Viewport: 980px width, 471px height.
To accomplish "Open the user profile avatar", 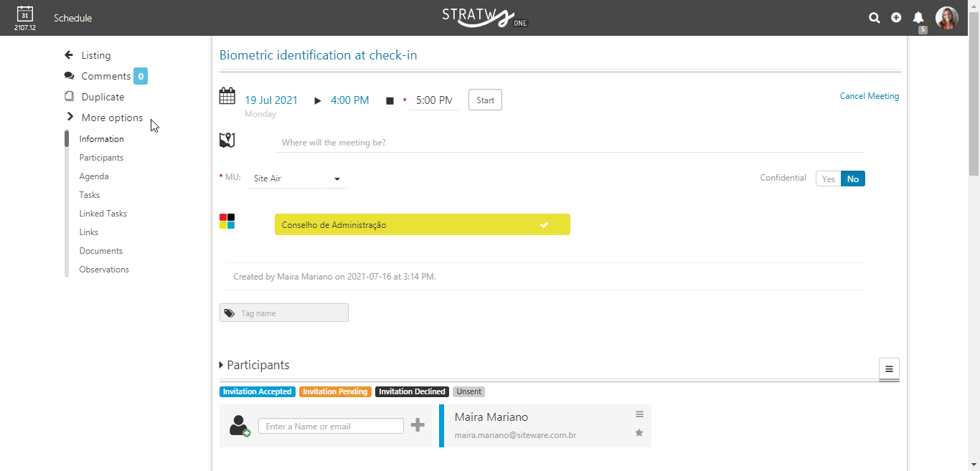I will coord(947,18).
